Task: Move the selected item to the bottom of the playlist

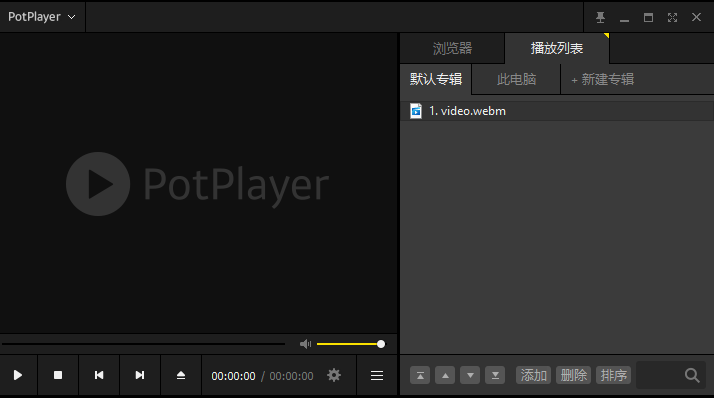Action: [495, 375]
